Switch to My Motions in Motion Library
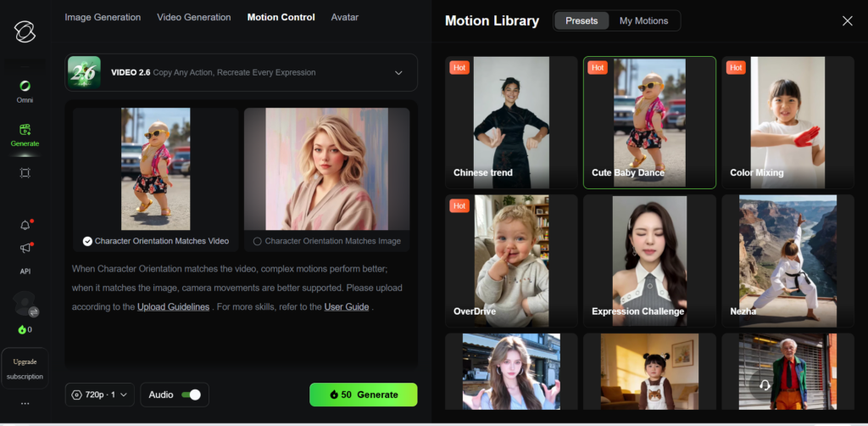Image resolution: width=868 pixels, height=426 pixels. coord(644,21)
